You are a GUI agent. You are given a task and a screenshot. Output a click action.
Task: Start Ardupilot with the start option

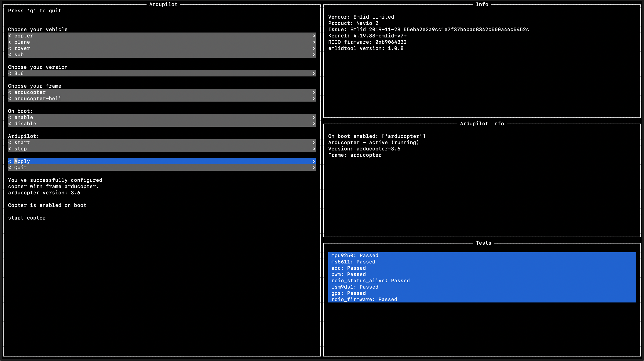click(162, 143)
